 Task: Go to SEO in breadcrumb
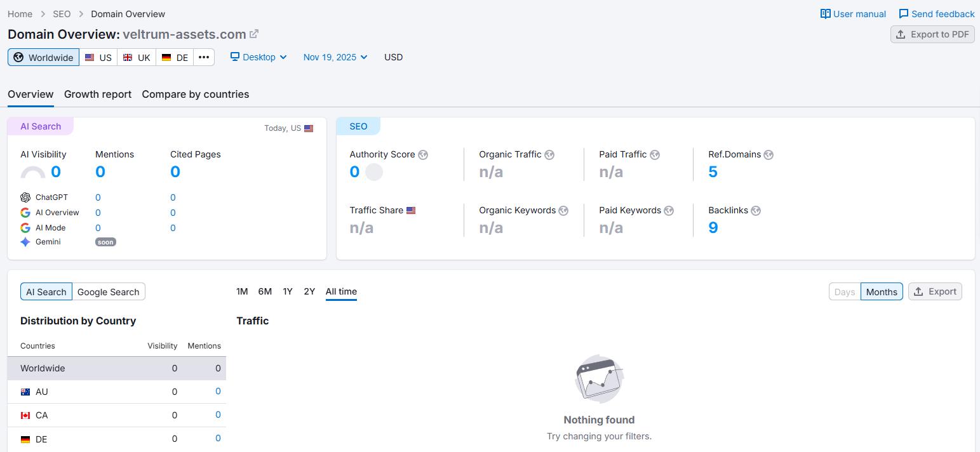coord(62,14)
